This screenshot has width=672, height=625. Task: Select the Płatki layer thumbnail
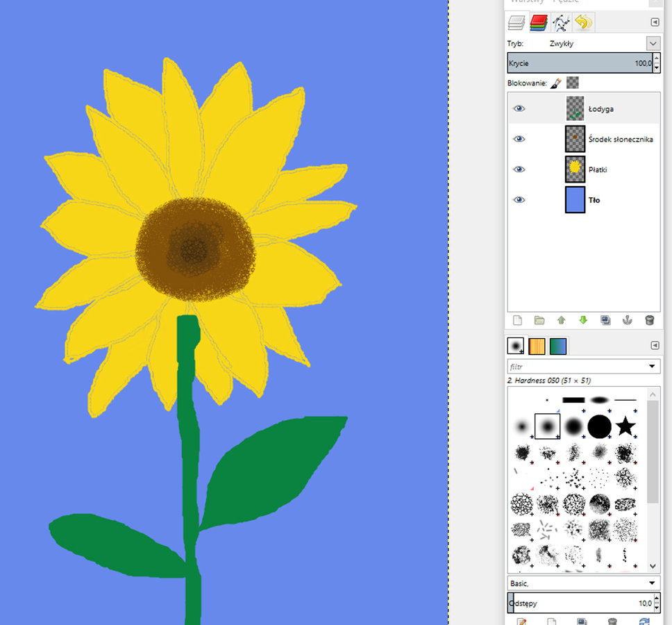[575, 169]
